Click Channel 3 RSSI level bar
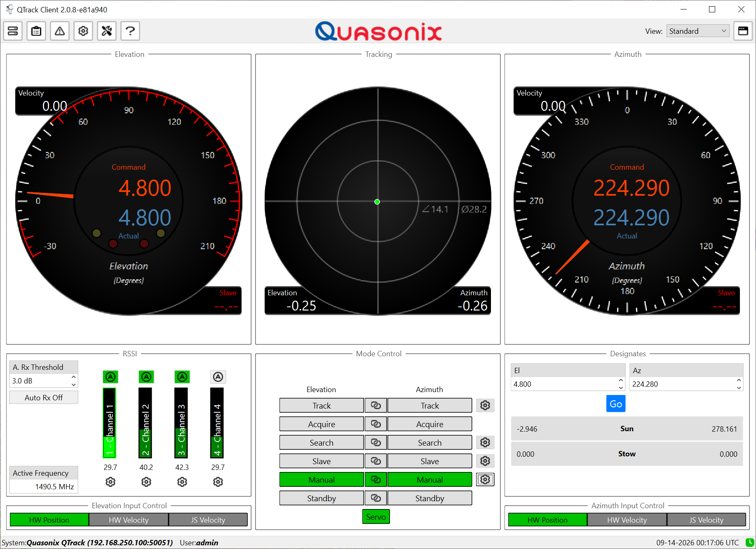The width and height of the screenshot is (756, 549). click(x=181, y=423)
